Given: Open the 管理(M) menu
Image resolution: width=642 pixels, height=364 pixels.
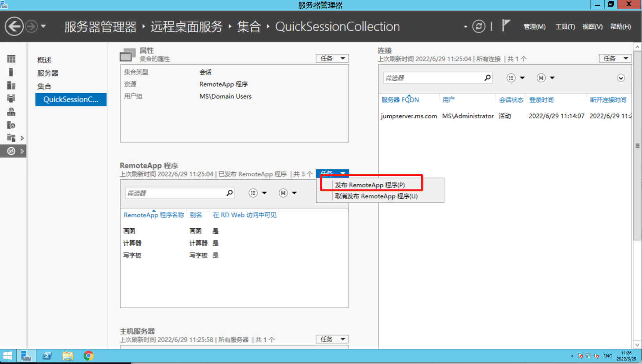Looking at the screenshot, I should [x=534, y=27].
